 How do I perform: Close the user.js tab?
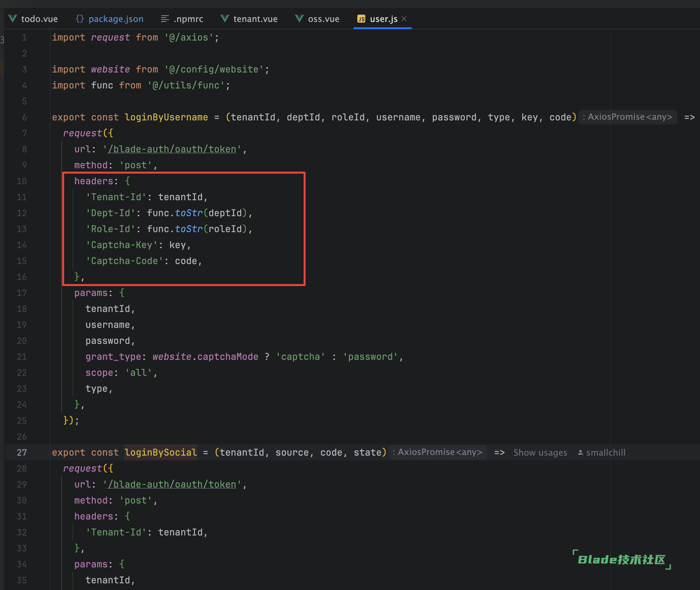(404, 19)
